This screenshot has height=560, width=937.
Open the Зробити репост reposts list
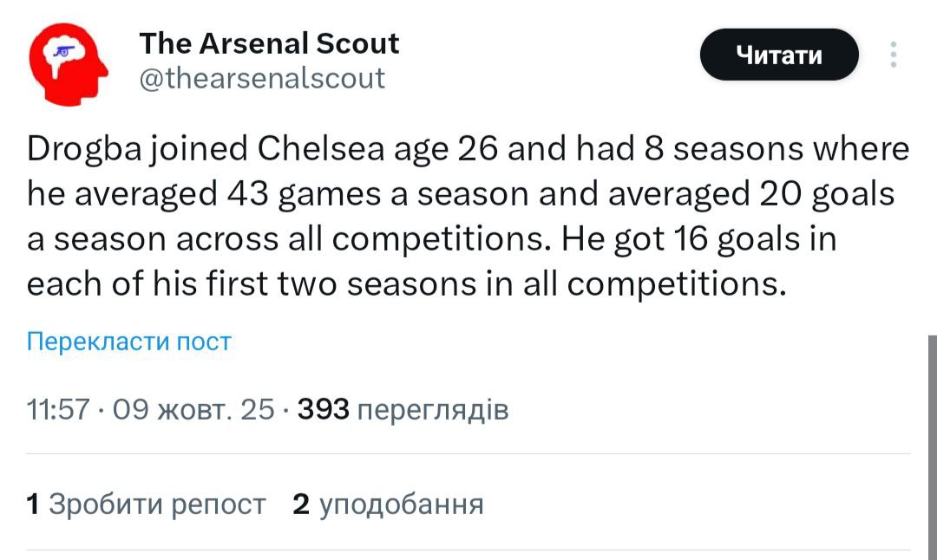click(x=157, y=504)
